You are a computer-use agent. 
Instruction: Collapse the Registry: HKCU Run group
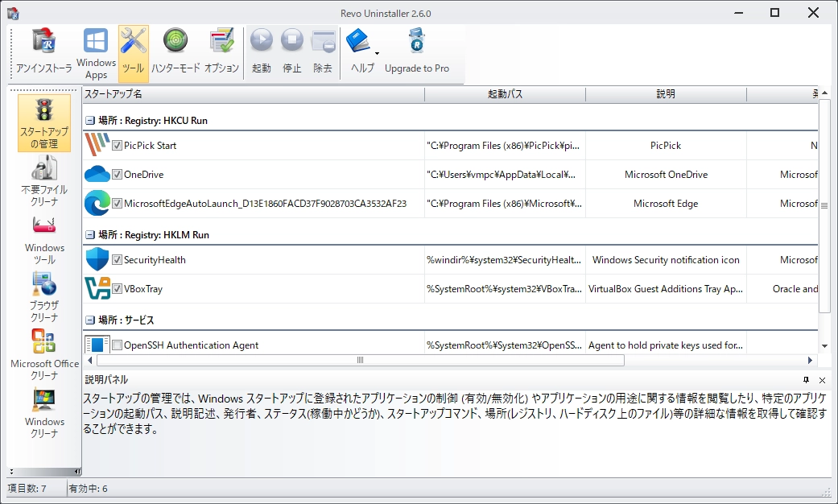pyautogui.click(x=90, y=121)
